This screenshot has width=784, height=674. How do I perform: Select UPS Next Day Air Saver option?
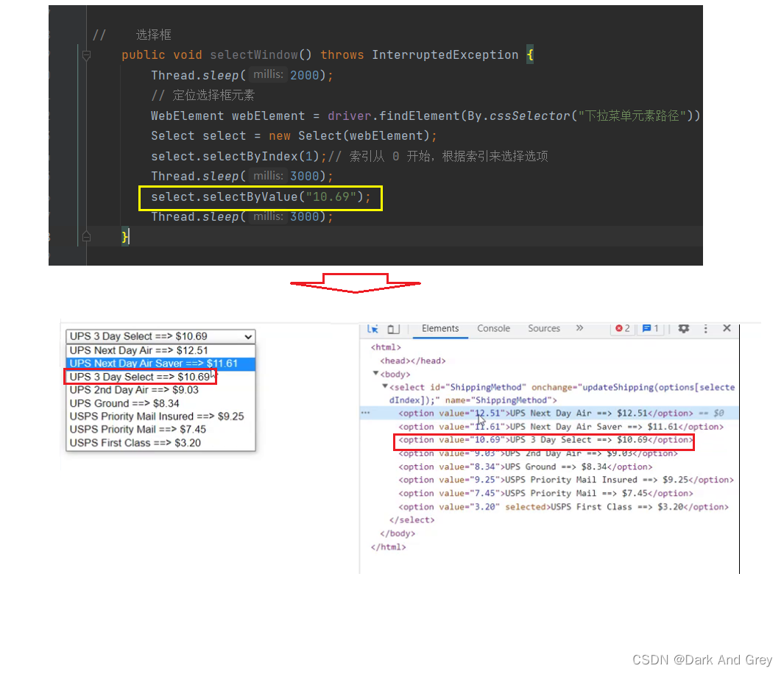[x=160, y=363]
